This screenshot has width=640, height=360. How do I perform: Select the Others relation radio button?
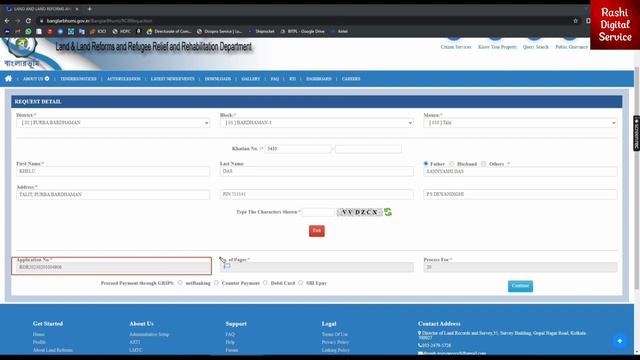[x=483, y=164]
